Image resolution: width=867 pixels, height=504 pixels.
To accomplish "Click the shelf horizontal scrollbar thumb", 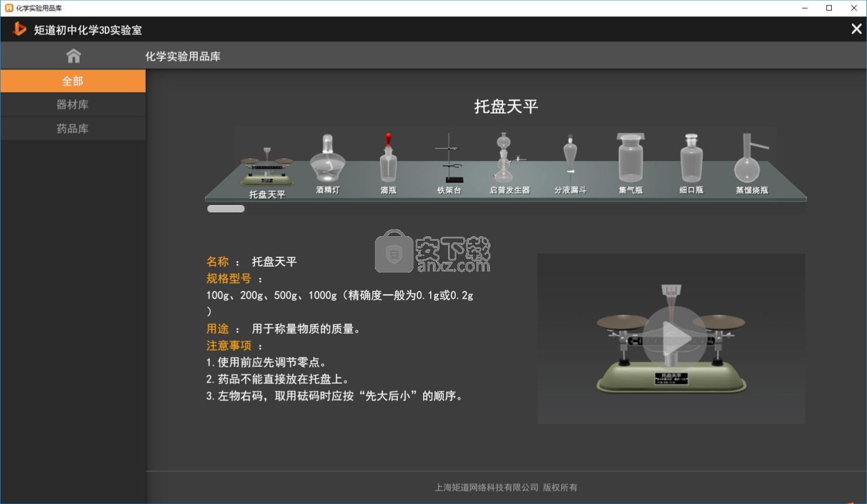I will [226, 209].
